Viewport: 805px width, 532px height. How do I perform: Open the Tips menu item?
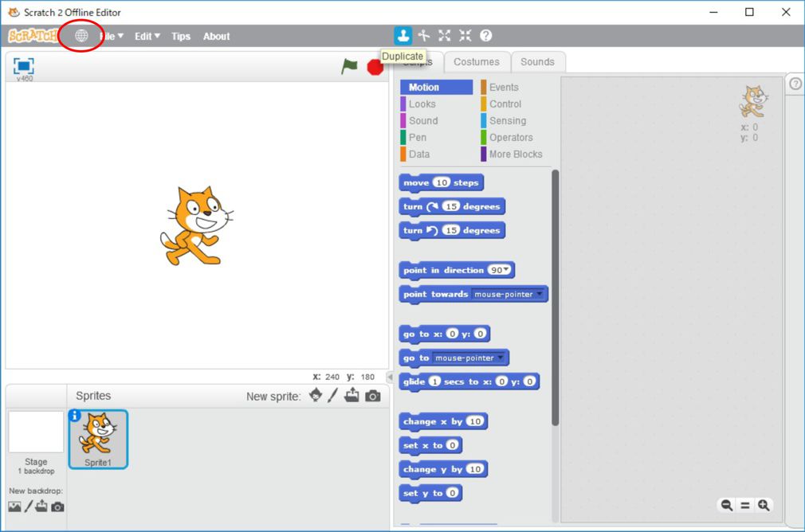click(181, 36)
